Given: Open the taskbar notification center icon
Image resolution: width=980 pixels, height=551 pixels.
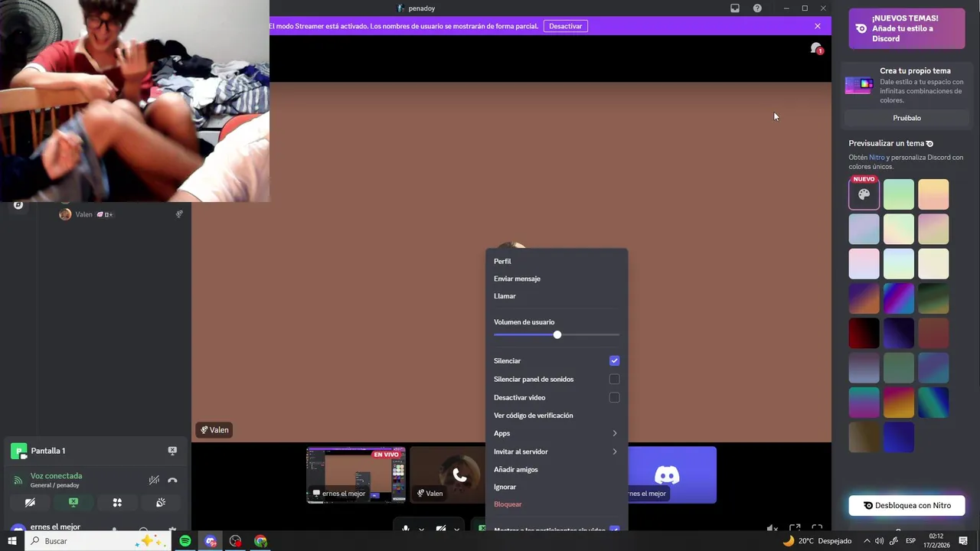Looking at the screenshot, I should tap(964, 541).
